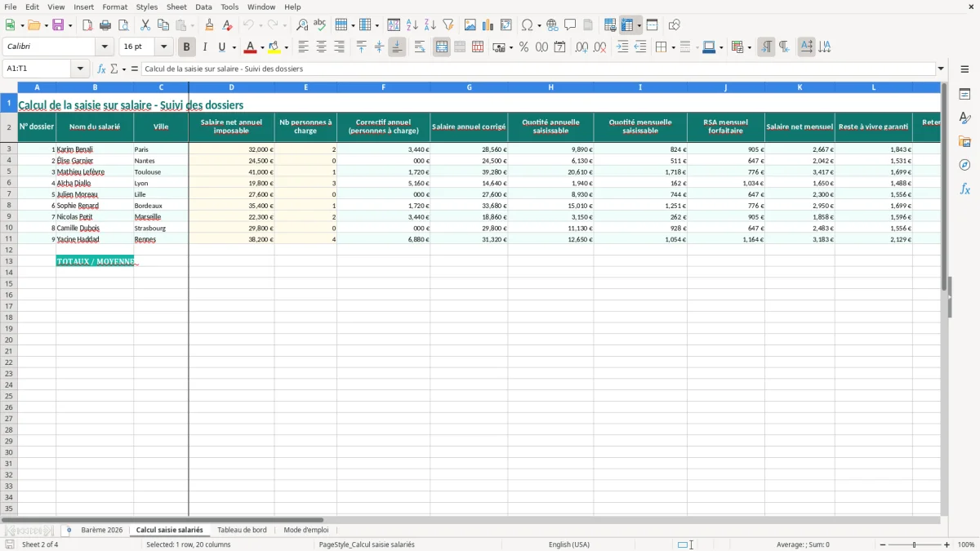Insert a chart

488,25
